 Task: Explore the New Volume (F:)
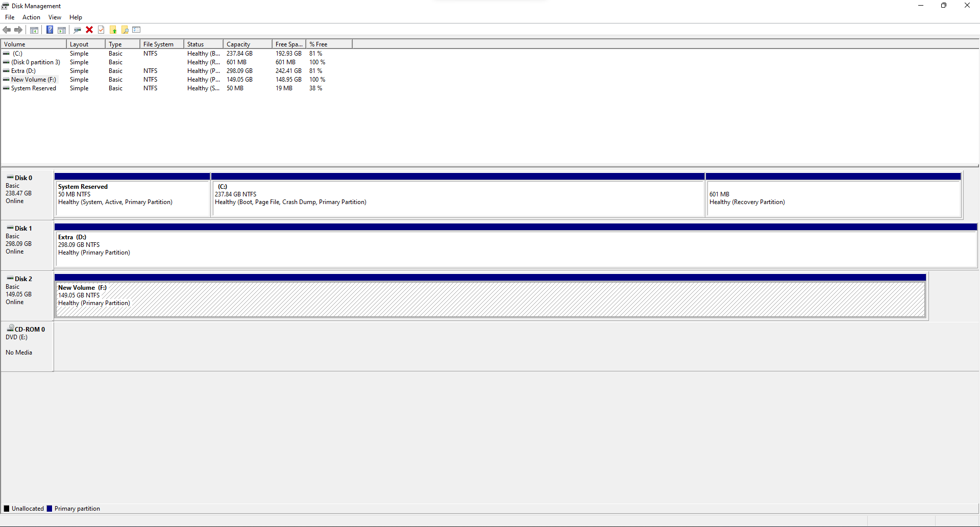(x=125, y=30)
